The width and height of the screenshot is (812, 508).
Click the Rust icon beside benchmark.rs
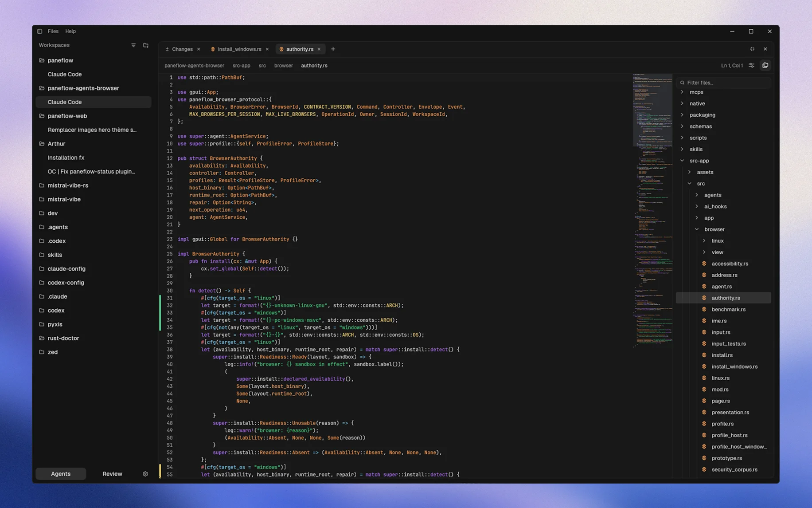[x=704, y=309]
